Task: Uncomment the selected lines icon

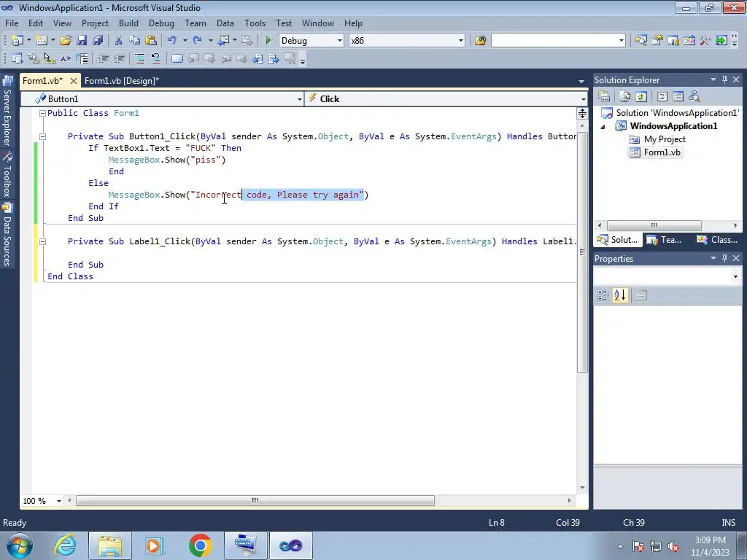Action: click(156, 58)
